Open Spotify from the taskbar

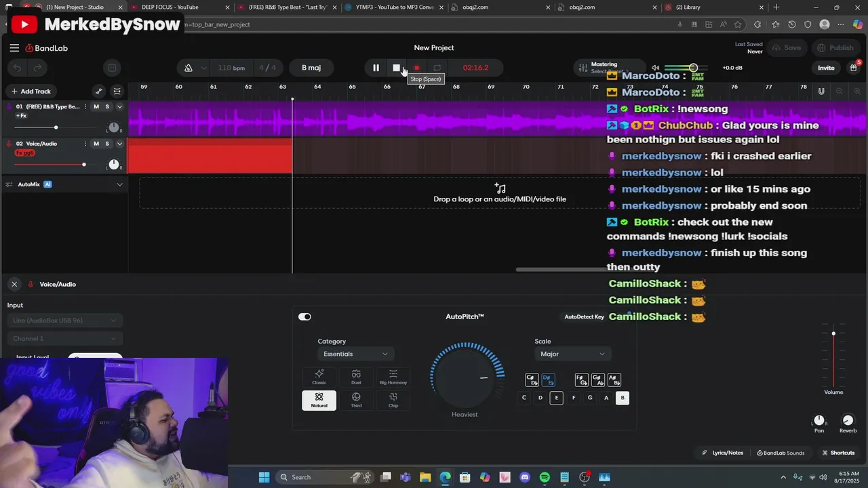[x=545, y=477]
